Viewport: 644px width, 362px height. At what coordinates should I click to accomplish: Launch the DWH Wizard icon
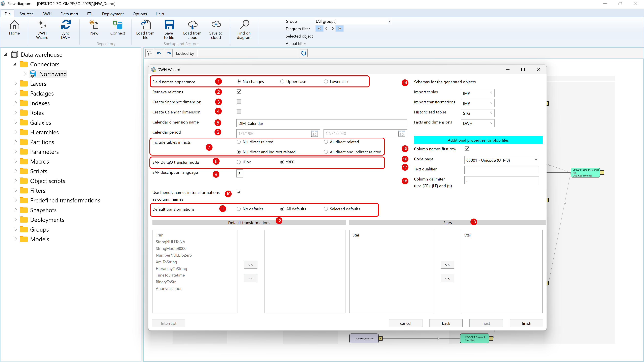[42, 30]
